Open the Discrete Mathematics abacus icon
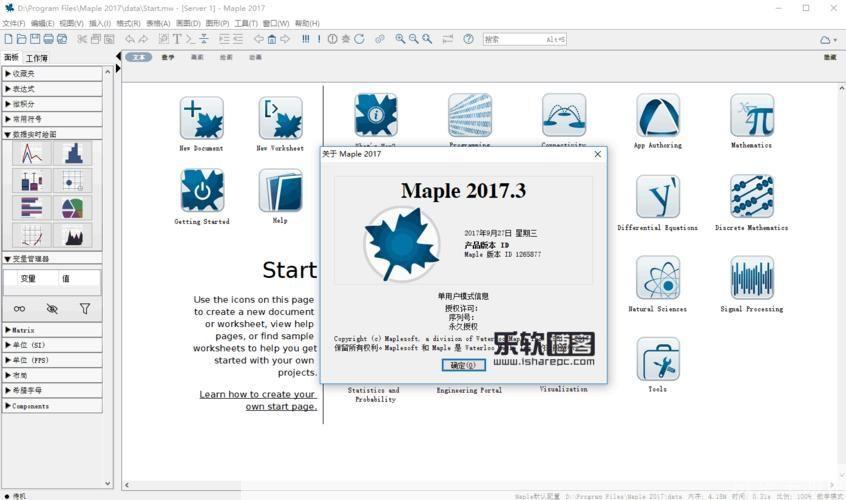This screenshot has width=846, height=500. (752, 197)
